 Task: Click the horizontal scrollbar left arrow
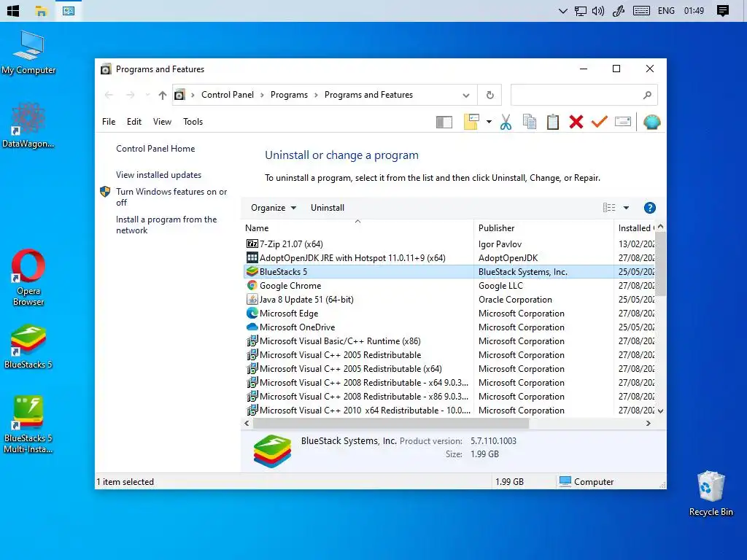point(247,424)
